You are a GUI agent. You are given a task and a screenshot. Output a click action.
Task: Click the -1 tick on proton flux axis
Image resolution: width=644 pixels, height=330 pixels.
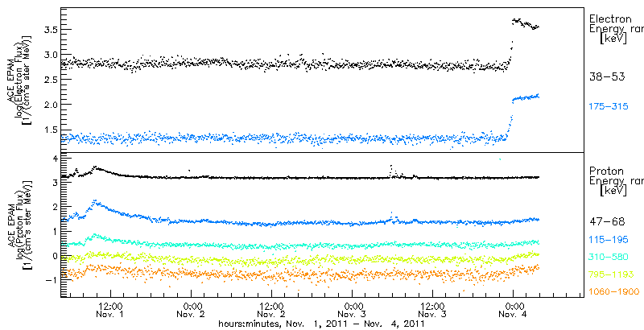click(52, 280)
